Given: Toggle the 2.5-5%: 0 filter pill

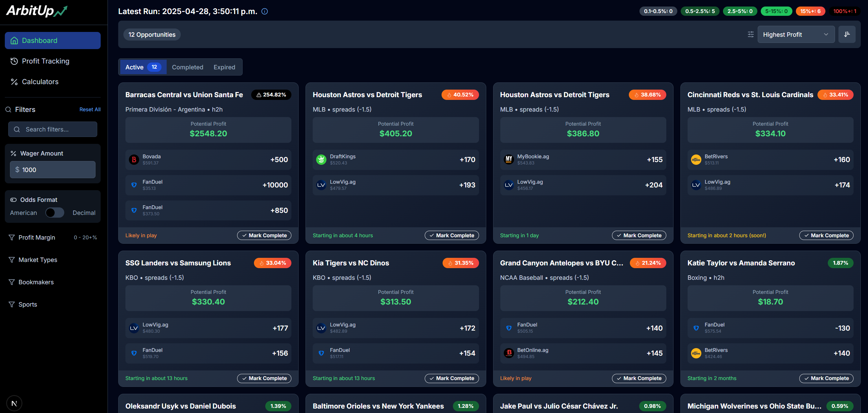Looking at the screenshot, I should pos(740,11).
